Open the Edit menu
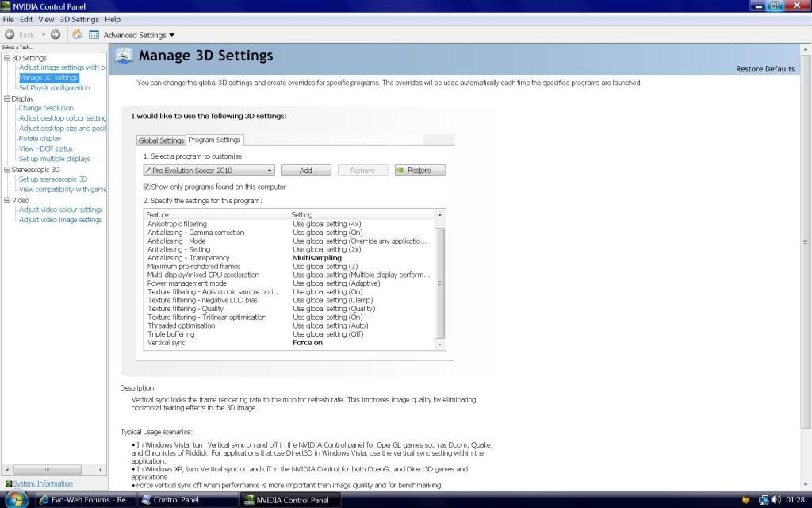812x508 pixels. point(26,19)
